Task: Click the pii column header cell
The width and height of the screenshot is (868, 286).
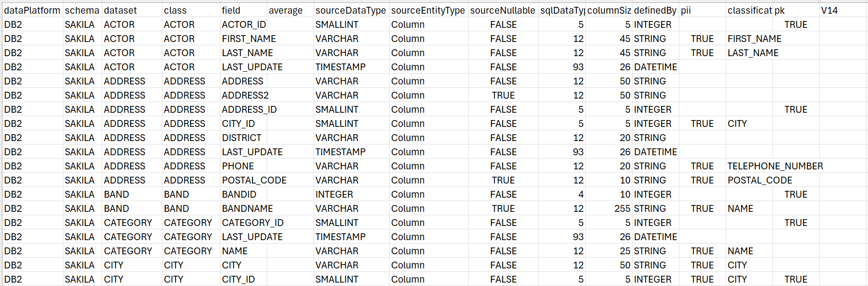Action: coord(686,10)
